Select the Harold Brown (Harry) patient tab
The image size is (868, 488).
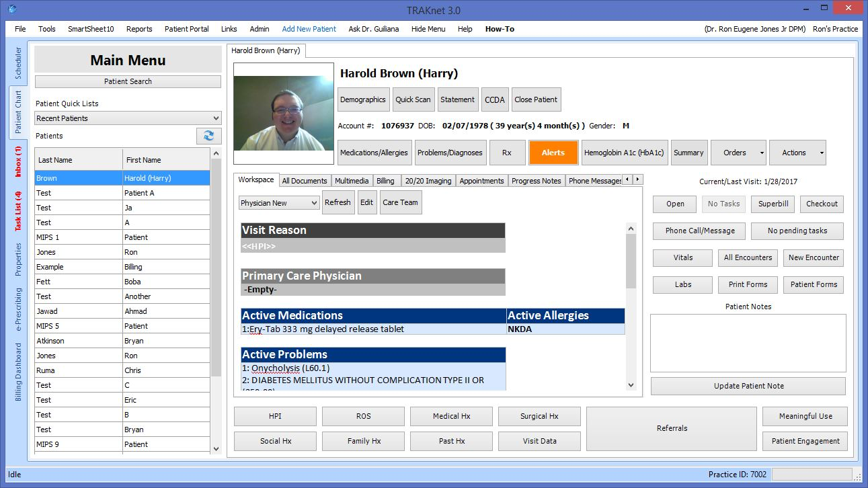click(x=267, y=50)
